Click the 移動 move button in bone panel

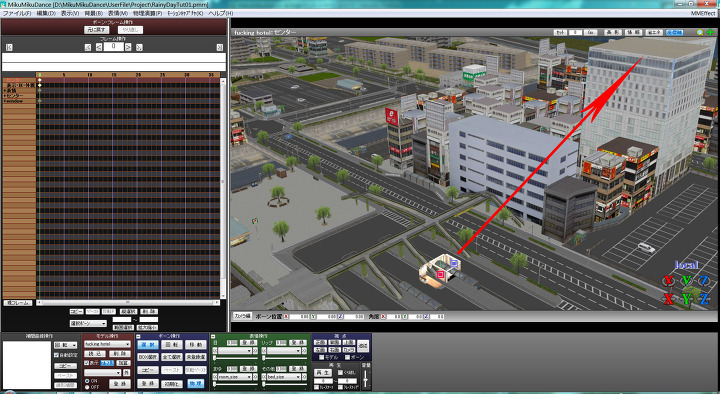[196, 344]
